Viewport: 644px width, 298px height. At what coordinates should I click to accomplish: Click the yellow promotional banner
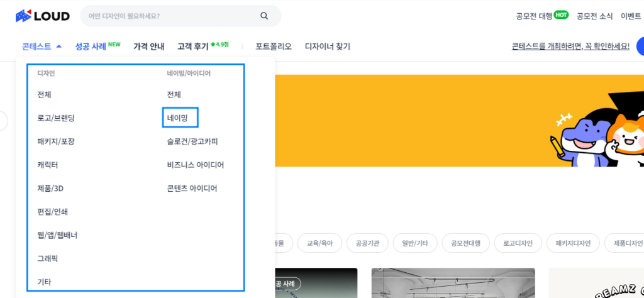tap(459, 121)
